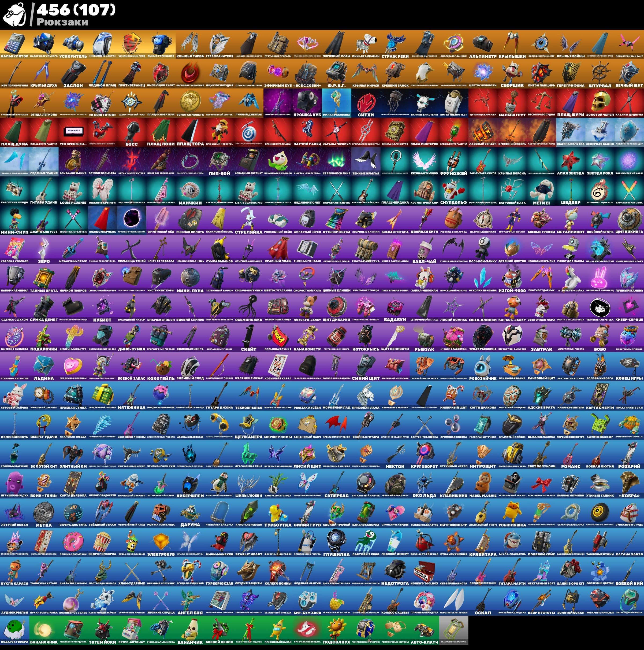Click the Нитрощит item
This screenshot has height=650, width=644.
[483, 455]
